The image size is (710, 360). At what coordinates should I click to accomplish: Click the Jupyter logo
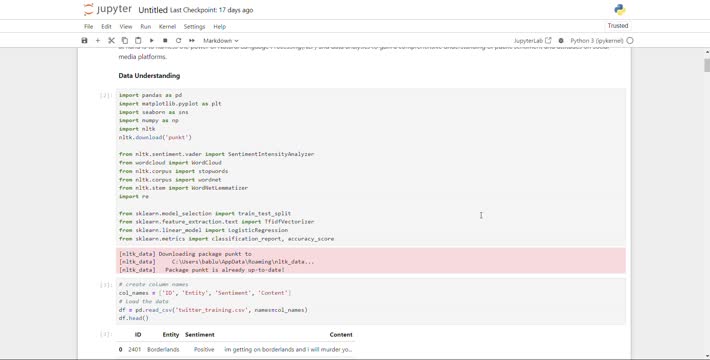pyautogui.click(x=108, y=10)
